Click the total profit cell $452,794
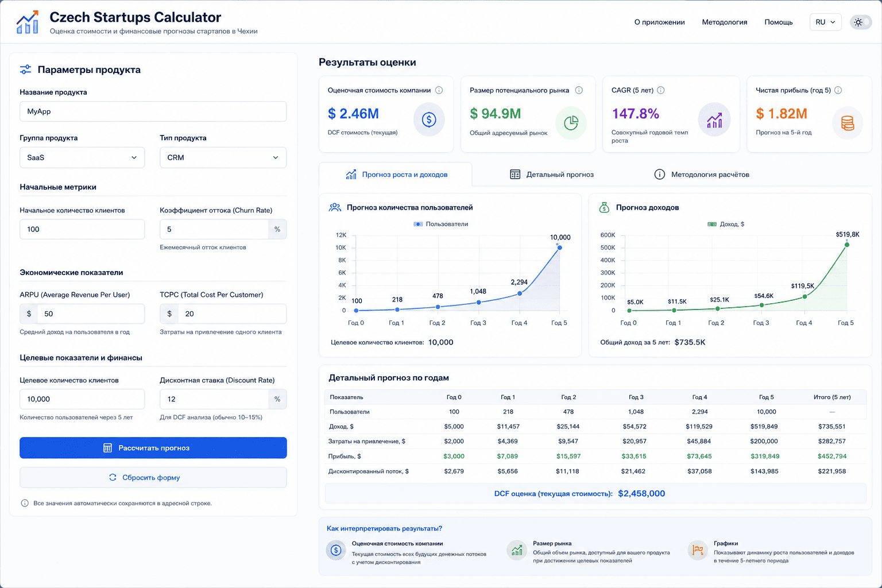The height and width of the screenshot is (588, 882). tap(832, 457)
